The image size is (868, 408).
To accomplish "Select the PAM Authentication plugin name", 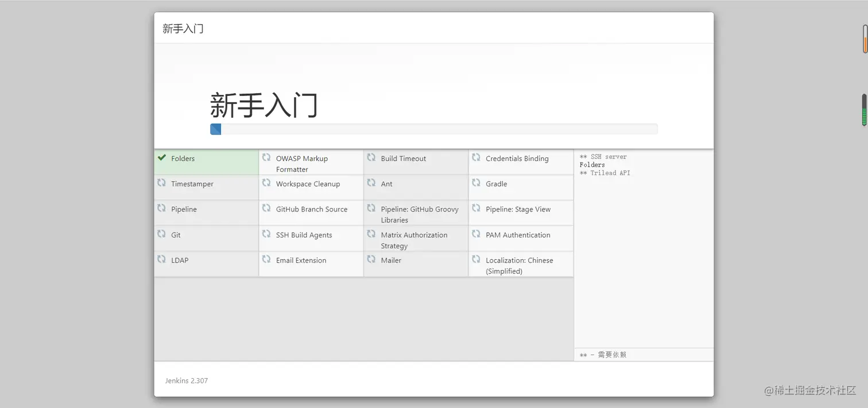I will pos(518,235).
